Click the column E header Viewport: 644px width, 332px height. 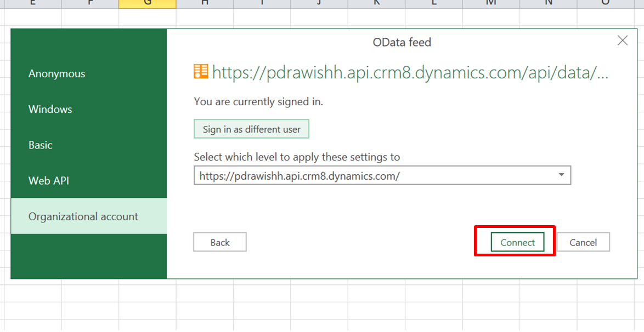coord(32,3)
